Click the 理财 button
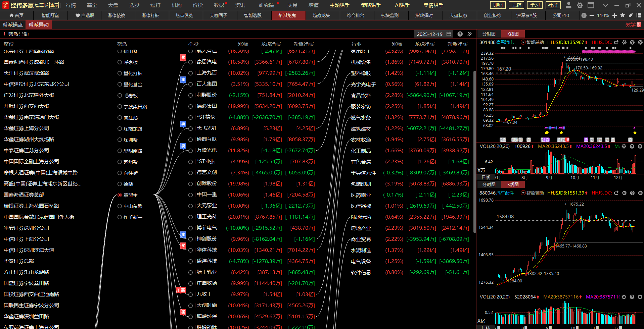The width and height of the screenshot is (644, 329). [498, 5]
